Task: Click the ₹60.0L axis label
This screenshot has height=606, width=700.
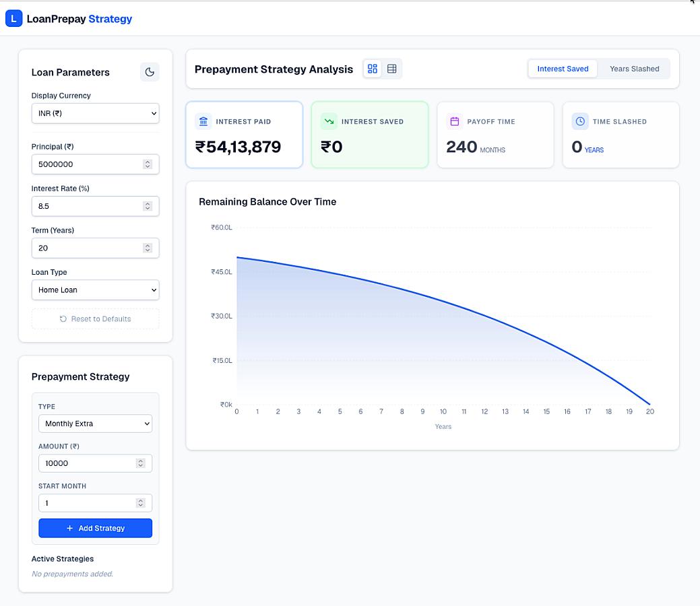Action: click(222, 228)
